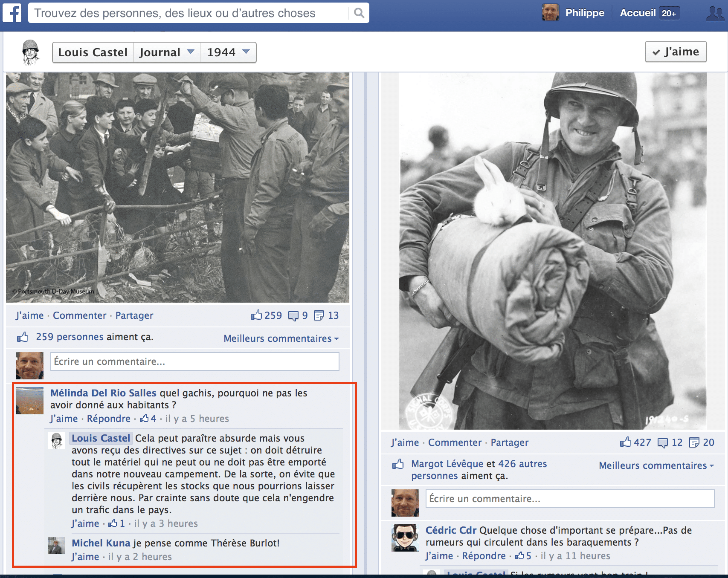Open friend requests icon in top bar
The height and width of the screenshot is (578, 728).
tap(715, 13)
